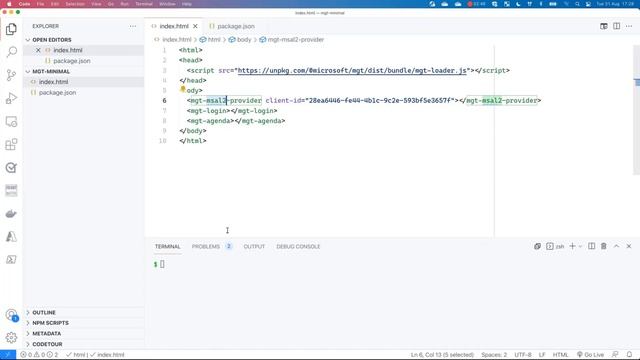
Task: Expand the CodeTour section
Action: click(47, 344)
